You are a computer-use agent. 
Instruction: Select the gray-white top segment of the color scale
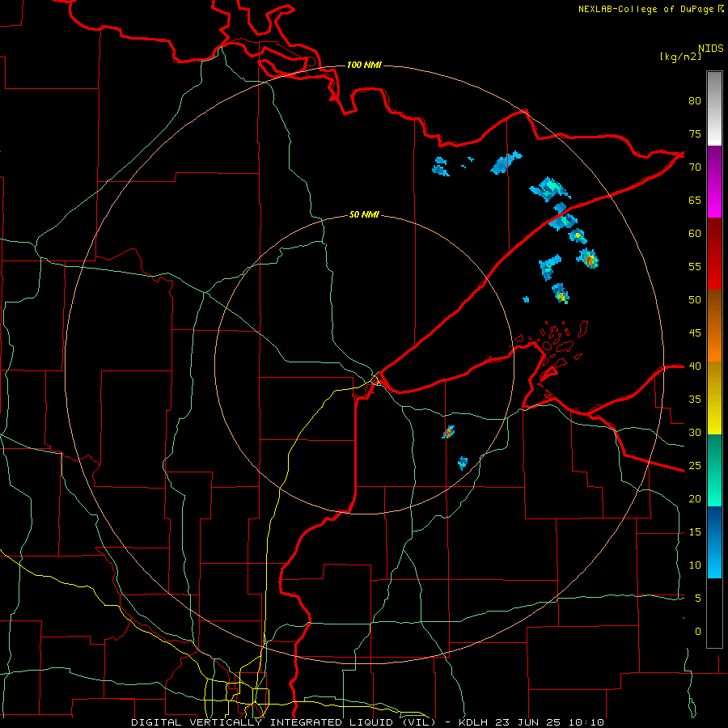[x=714, y=108]
